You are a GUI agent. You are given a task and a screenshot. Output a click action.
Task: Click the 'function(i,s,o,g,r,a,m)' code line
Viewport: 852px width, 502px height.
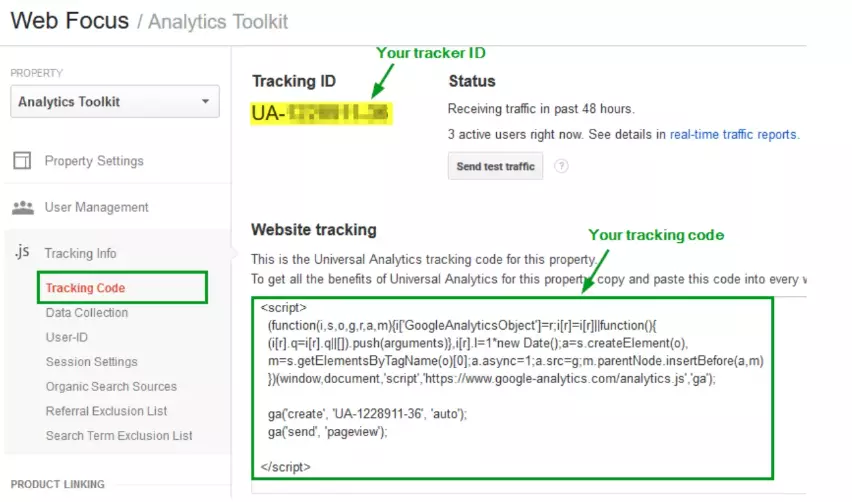462,325
